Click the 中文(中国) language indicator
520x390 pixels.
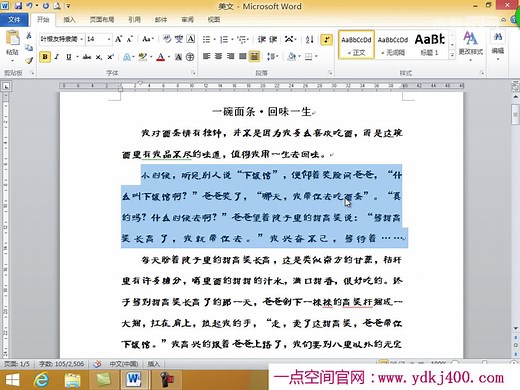pyautogui.click(x=123, y=364)
